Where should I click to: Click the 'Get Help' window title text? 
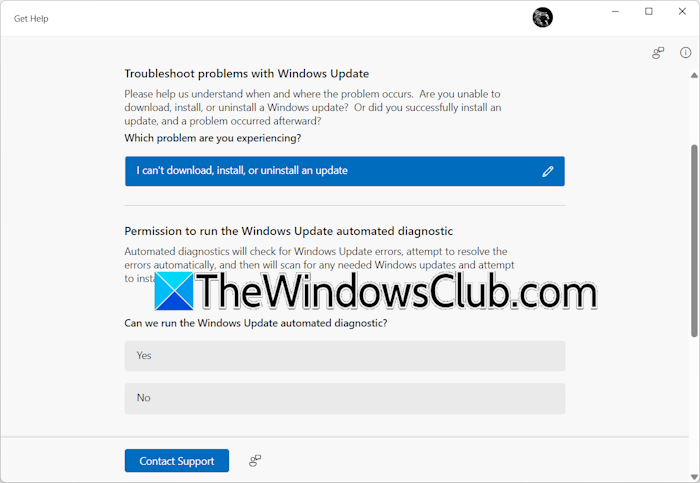31,19
